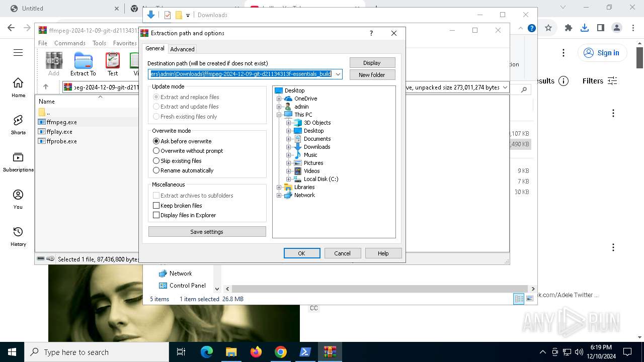Open YouTube Shorts
Screen dimensions: 644x362
(18, 125)
